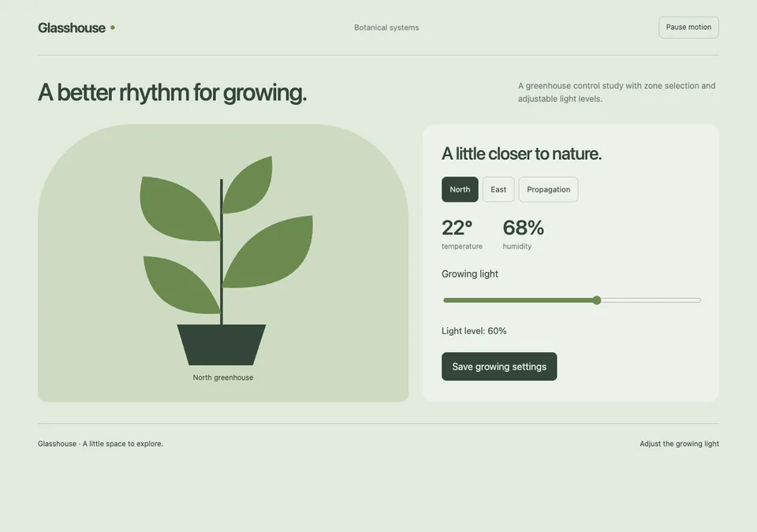The height and width of the screenshot is (532, 757).
Task: Click the footer 'Adjust the growing light' text
Action: point(679,444)
